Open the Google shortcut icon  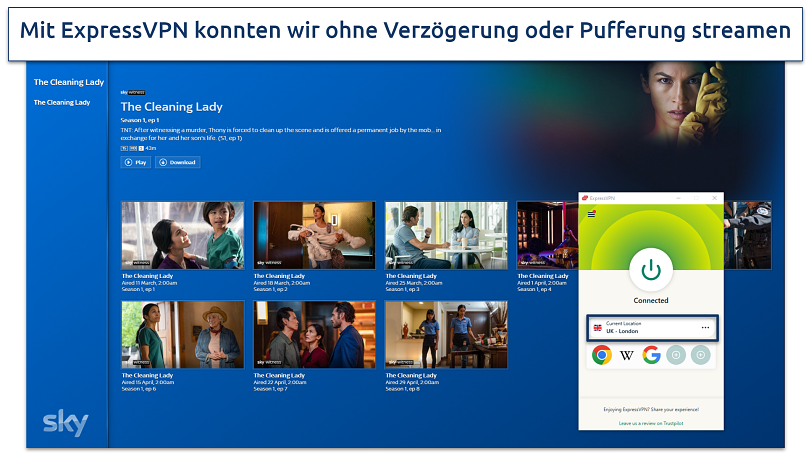coord(652,355)
